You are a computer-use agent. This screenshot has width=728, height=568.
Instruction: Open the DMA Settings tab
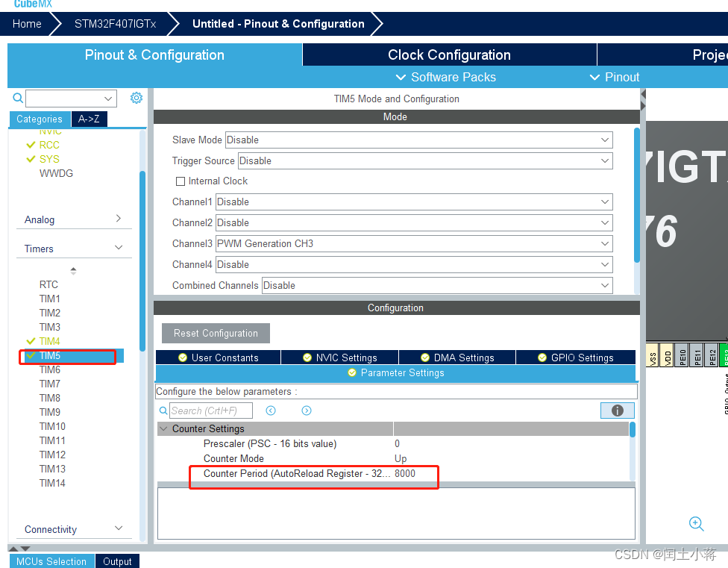457,358
